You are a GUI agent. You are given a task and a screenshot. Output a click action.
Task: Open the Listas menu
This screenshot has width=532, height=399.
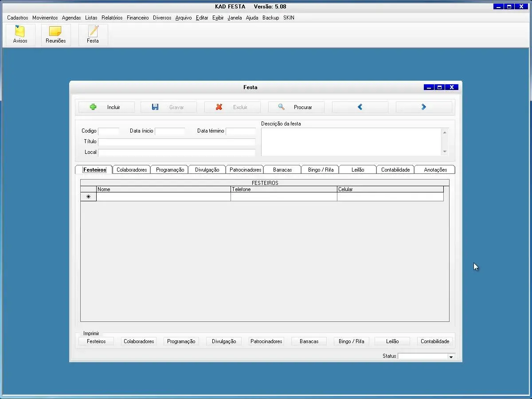[x=91, y=18]
